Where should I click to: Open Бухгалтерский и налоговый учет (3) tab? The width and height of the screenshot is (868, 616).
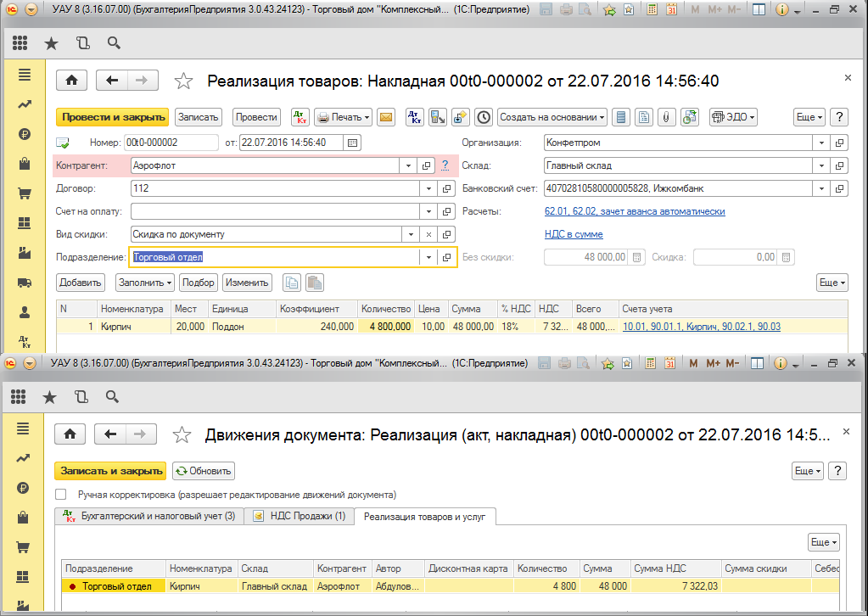149,516
